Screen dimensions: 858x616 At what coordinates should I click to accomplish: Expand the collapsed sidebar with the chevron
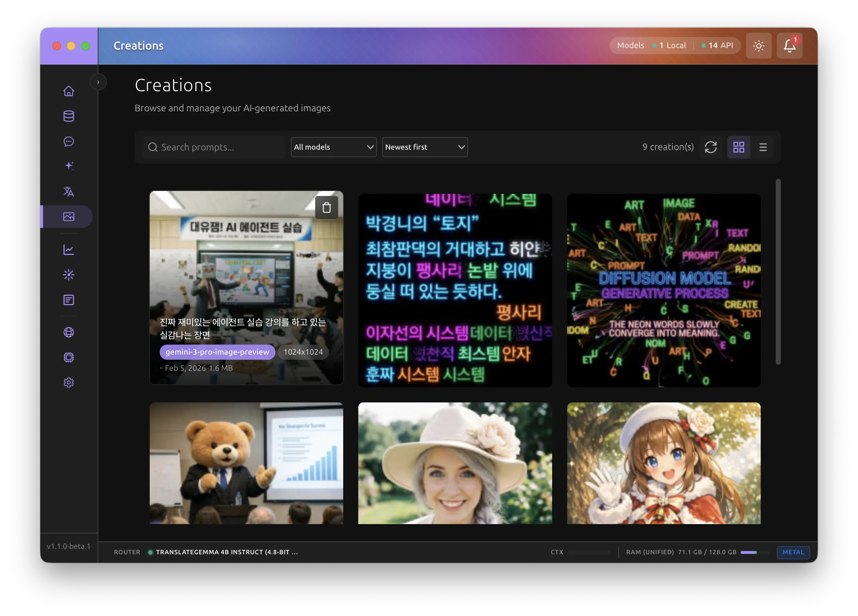[x=98, y=82]
